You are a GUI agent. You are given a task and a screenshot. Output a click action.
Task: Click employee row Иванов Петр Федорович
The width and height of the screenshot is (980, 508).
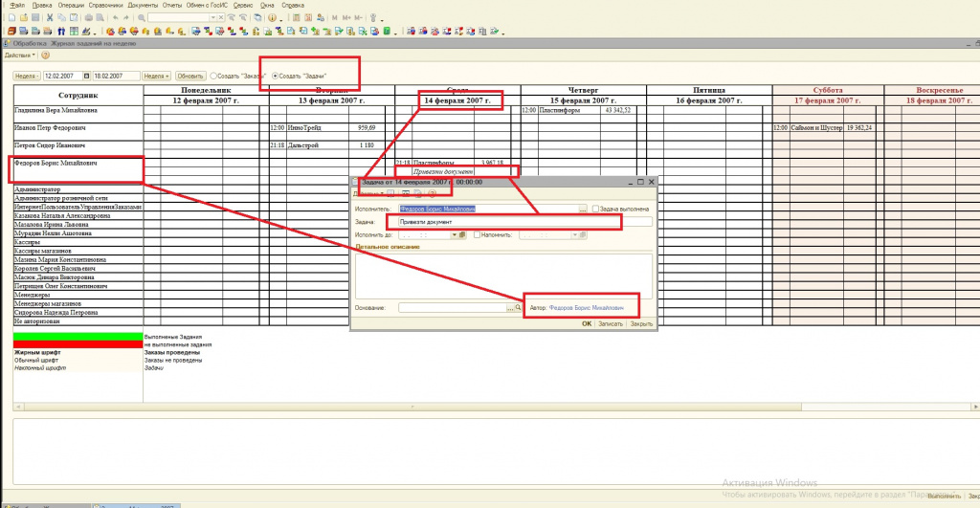[x=78, y=132]
